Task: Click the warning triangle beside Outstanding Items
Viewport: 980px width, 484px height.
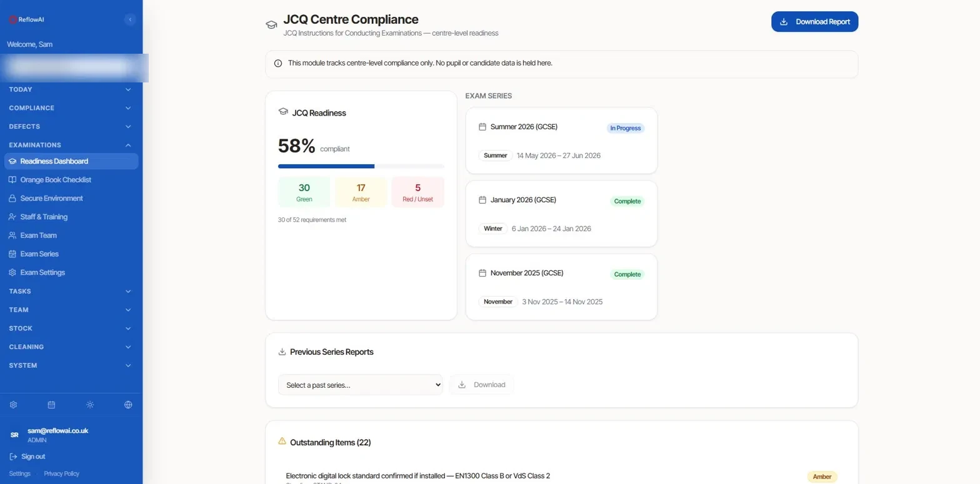Action: tap(282, 442)
